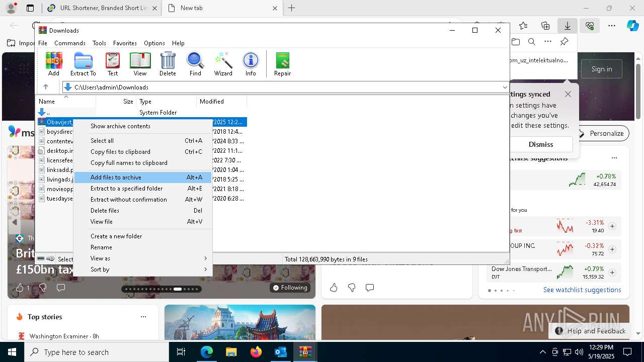Choose Extract without confirmation
Viewport: 644px width, 362px height.
click(x=142, y=199)
